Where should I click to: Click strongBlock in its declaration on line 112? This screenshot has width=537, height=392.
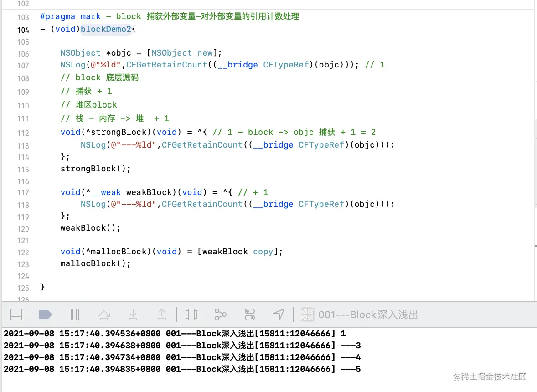[119, 132]
